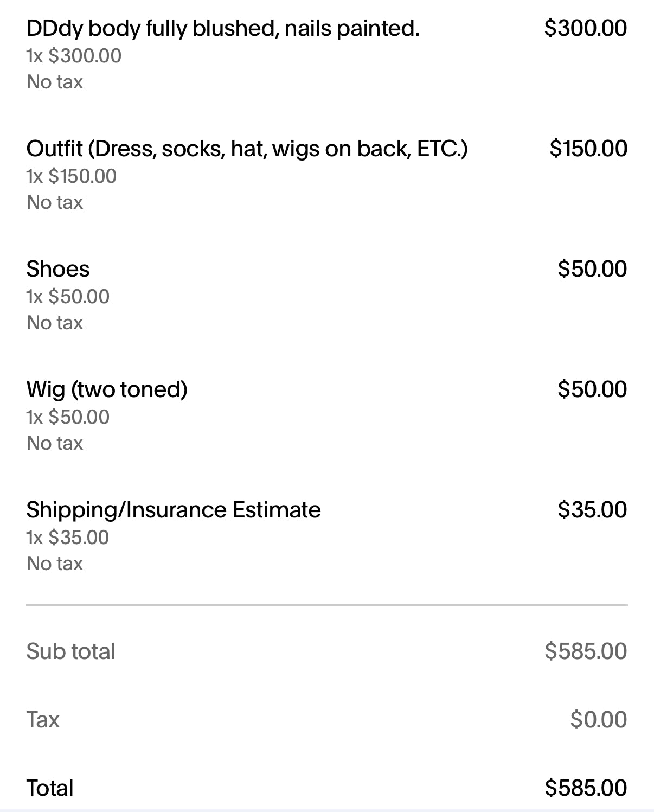This screenshot has height=812, width=654.
Task: Select the $300.00 line item price
Action: coord(585,28)
